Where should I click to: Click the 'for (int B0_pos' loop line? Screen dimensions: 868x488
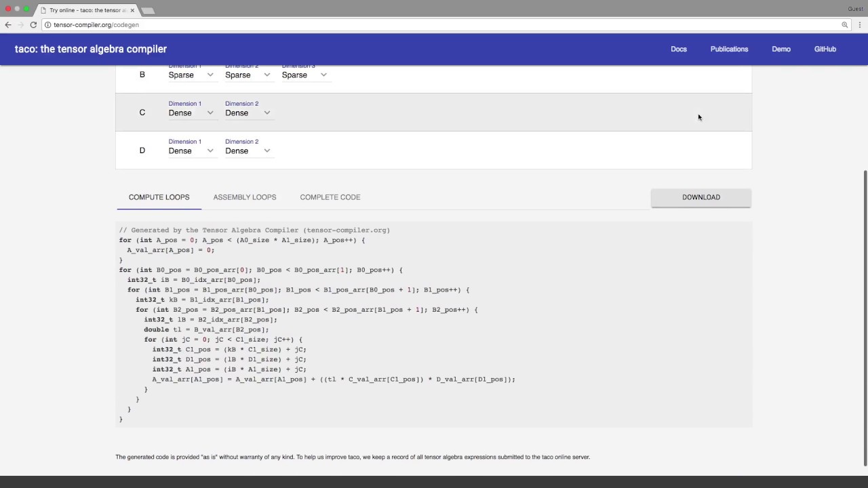pos(261,270)
